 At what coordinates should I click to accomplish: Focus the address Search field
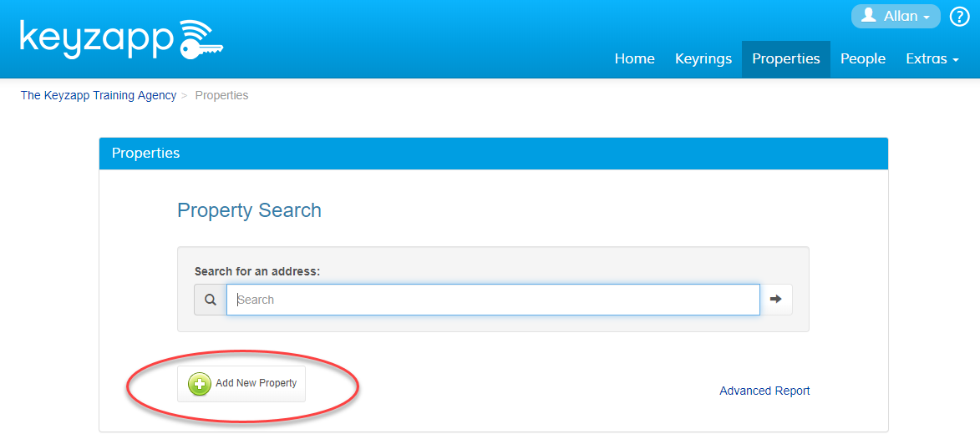(x=493, y=300)
